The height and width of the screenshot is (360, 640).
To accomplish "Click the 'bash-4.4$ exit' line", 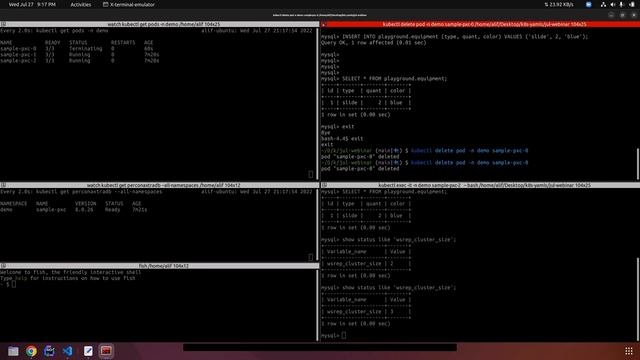I will pyautogui.click(x=342, y=138).
